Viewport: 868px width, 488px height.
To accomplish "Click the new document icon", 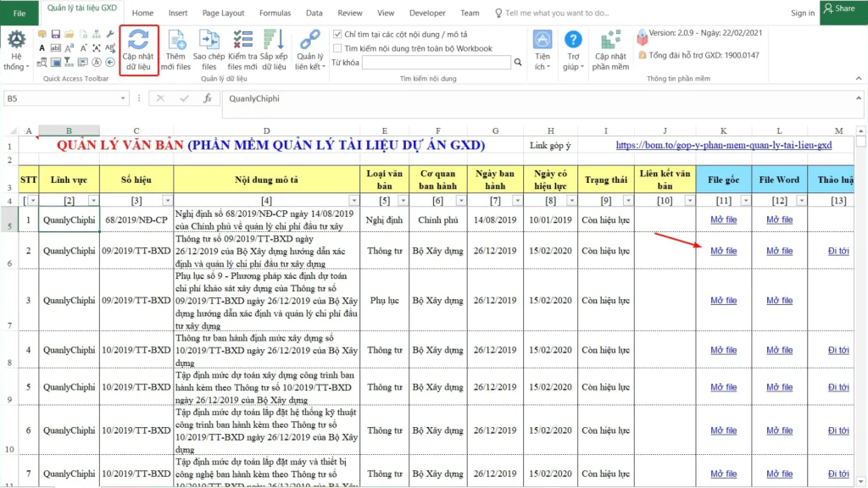I will 83,34.
